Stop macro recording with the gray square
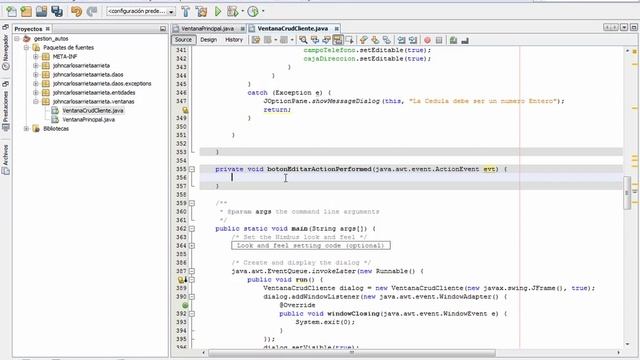The height and width of the screenshot is (360, 640). [x=439, y=40]
